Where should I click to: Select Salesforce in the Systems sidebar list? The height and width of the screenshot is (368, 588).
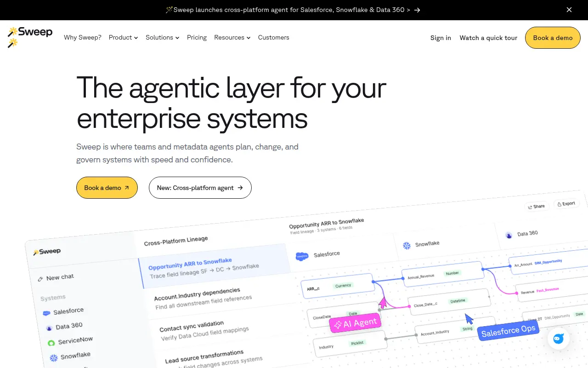tap(64, 312)
